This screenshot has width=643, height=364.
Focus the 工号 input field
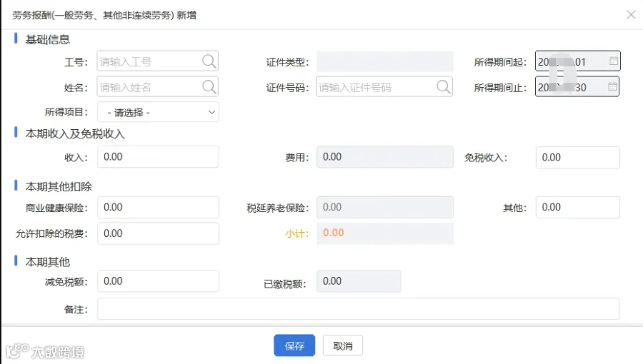tap(157, 61)
